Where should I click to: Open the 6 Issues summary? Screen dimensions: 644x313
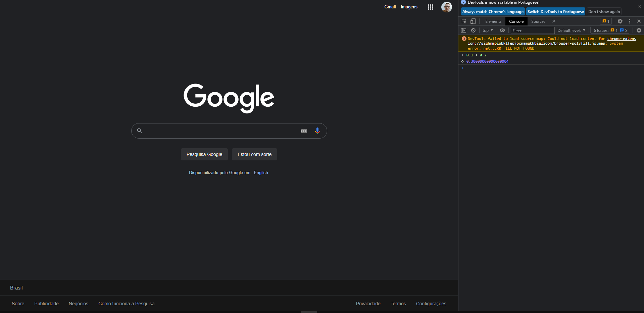coord(610,30)
